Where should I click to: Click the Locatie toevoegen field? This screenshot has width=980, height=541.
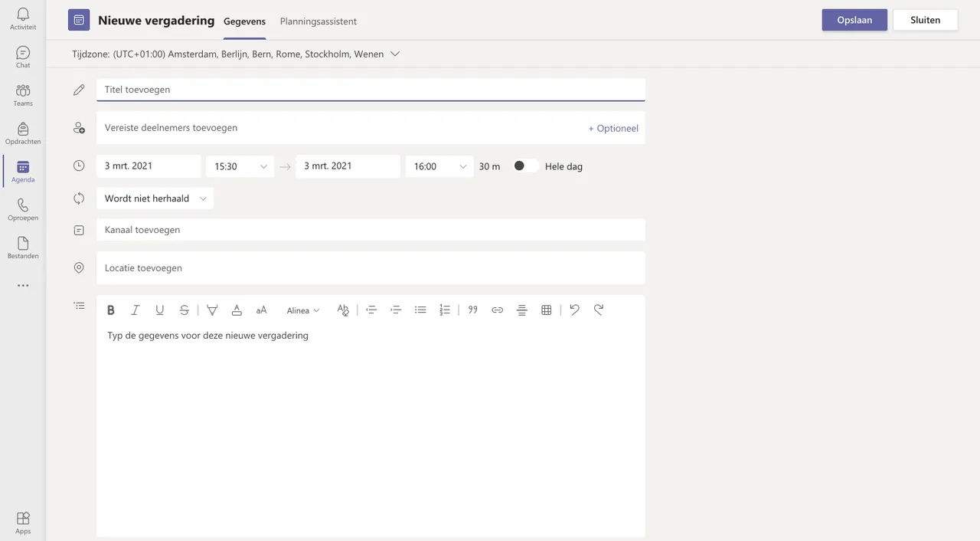pos(371,268)
